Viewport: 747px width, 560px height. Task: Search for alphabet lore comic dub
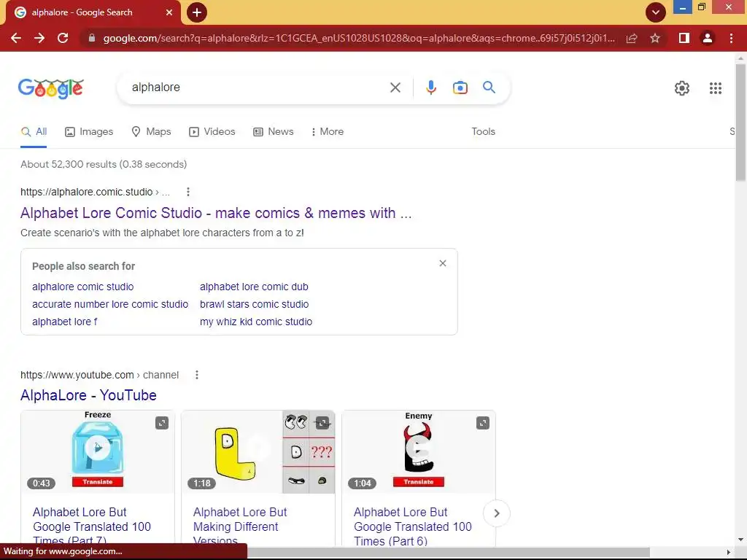tap(254, 287)
